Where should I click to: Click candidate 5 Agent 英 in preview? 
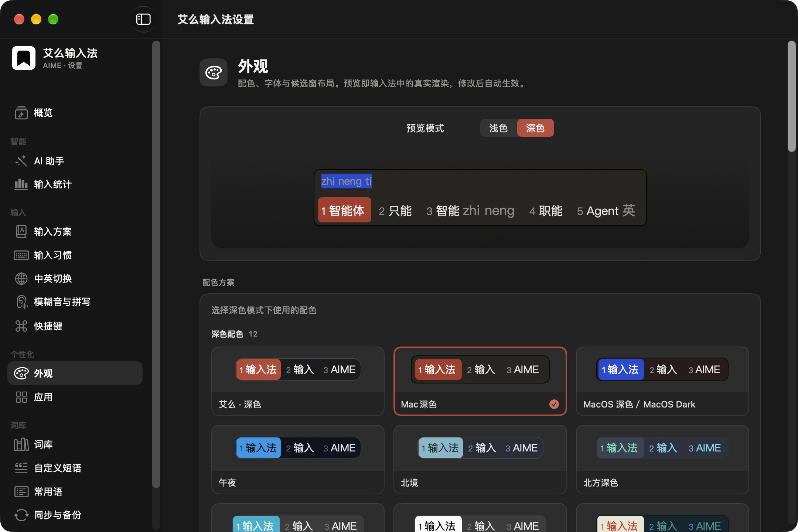click(606, 211)
